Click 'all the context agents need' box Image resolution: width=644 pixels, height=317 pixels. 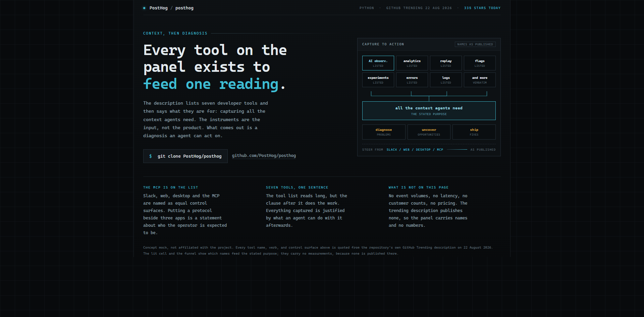click(429, 111)
